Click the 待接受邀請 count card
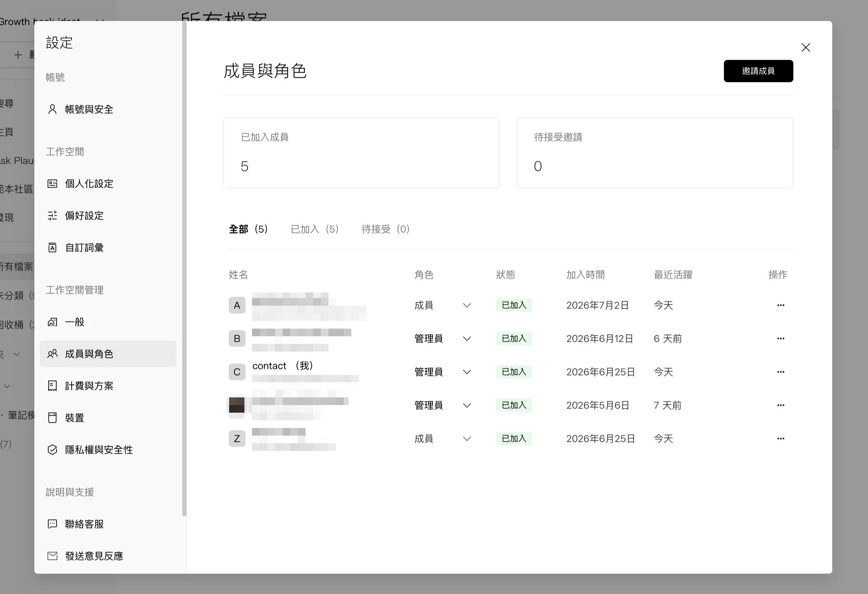The width and height of the screenshot is (868, 594). tap(655, 153)
